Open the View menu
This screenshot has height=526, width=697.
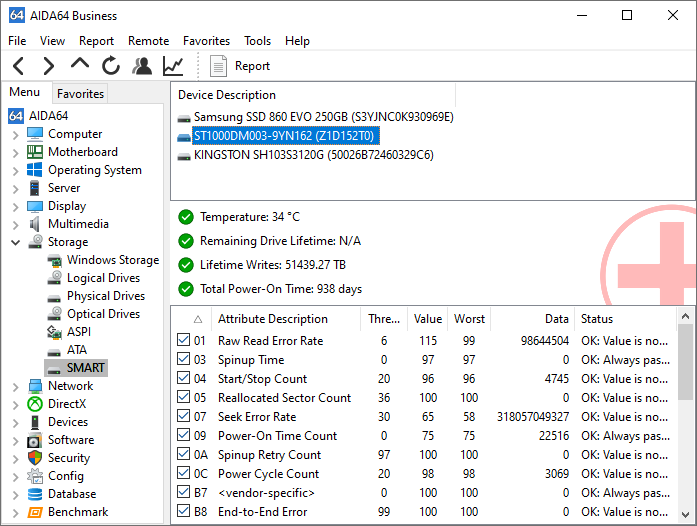point(52,41)
